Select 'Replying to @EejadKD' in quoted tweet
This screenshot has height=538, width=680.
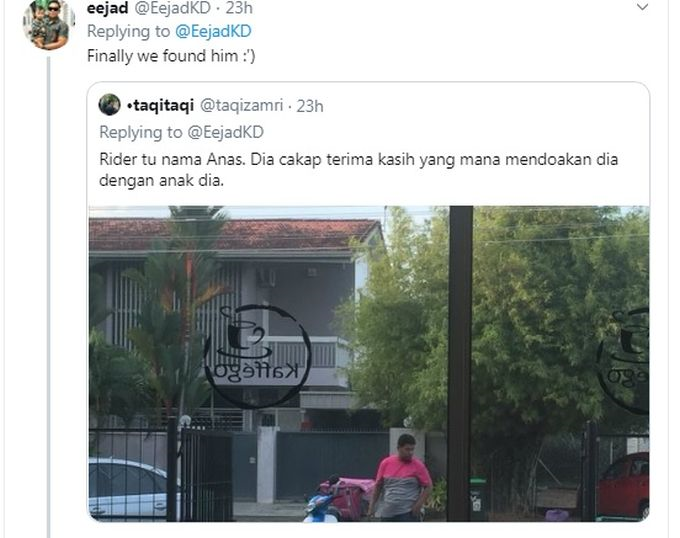[181, 132]
